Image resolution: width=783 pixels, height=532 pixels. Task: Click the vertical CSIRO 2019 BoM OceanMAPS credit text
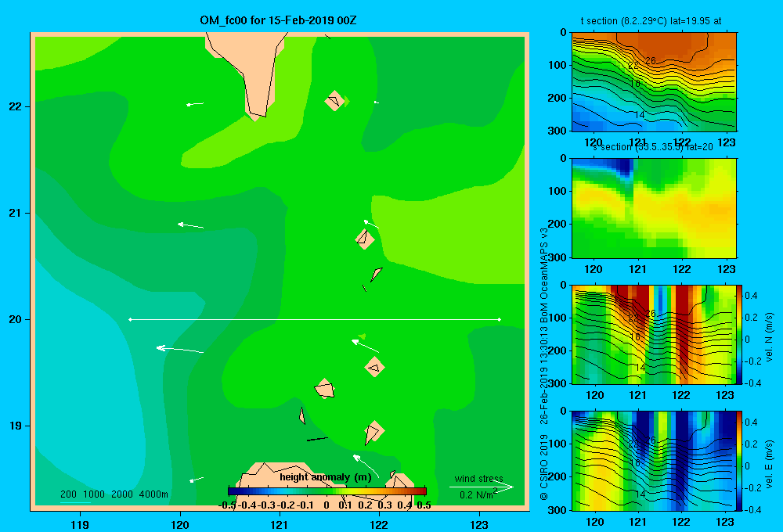coord(544,364)
